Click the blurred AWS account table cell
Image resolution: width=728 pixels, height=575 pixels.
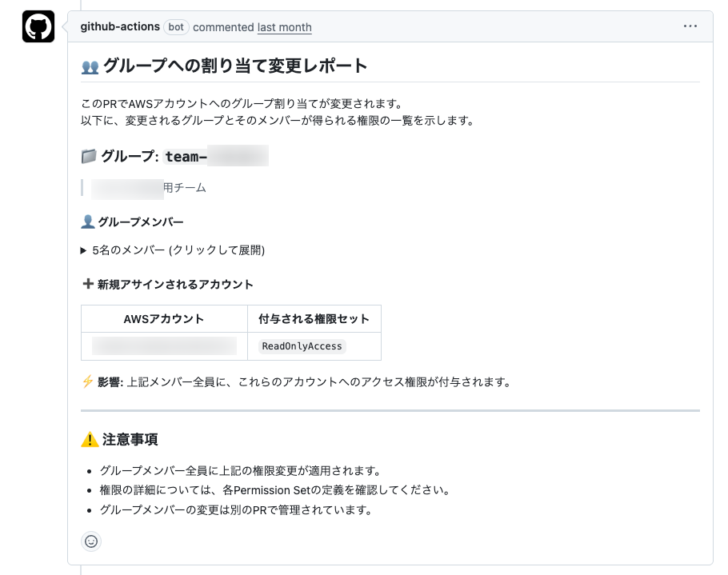164,346
